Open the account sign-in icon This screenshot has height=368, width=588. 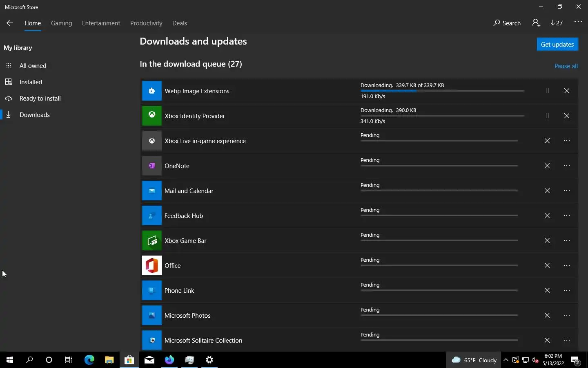click(x=536, y=23)
